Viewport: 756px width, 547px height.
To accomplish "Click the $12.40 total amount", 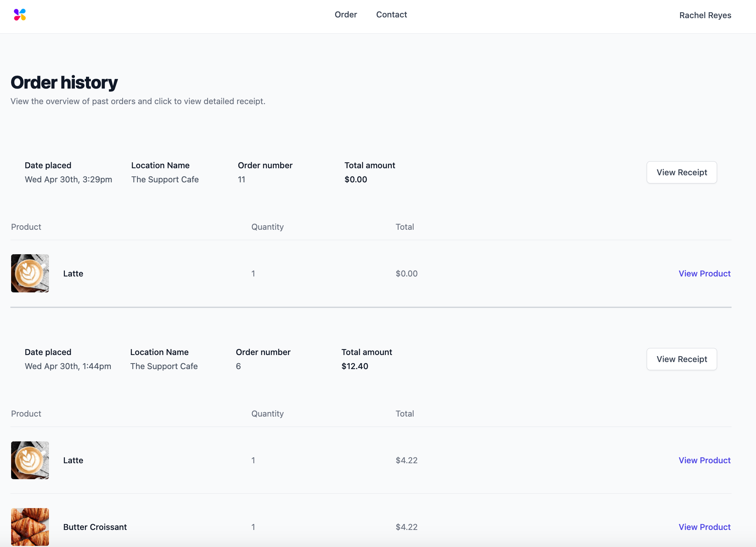I will tap(355, 366).
